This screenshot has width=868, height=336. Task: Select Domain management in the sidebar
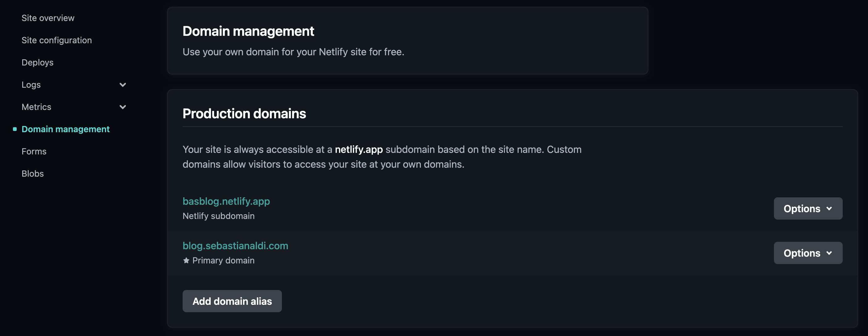pos(66,129)
